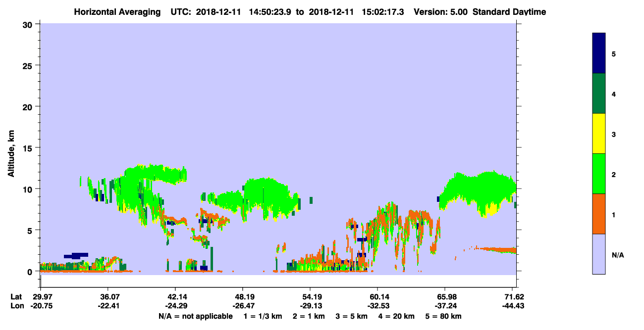Click the longitude value '-32.53'
The width and height of the screenshot is (644, 330).
[377, 306]
